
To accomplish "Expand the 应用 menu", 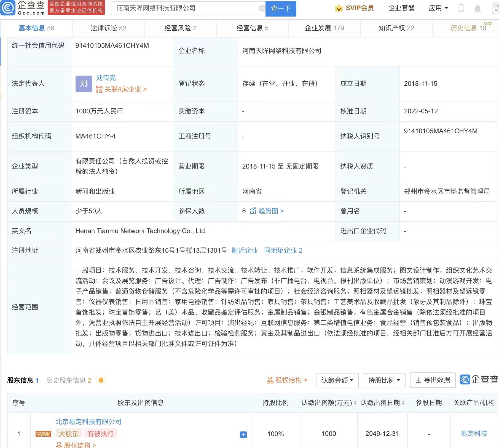I will coord(438,8).
